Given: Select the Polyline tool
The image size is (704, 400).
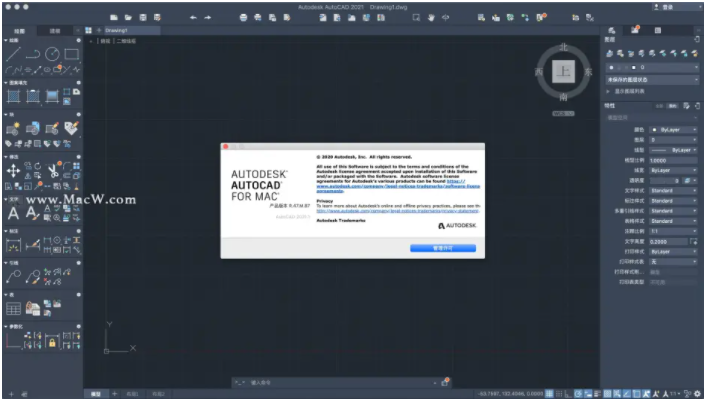Looking at the screenshot, I should [x=32, y=54].
